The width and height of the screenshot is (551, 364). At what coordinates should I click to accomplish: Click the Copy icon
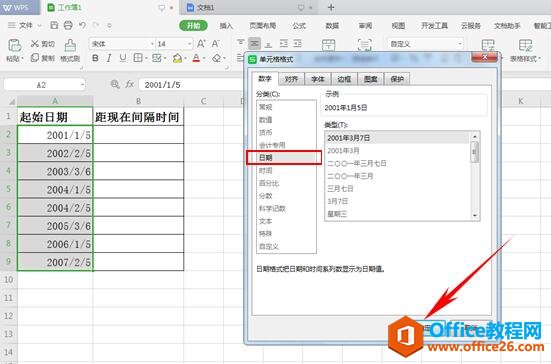tap(34, 58)
